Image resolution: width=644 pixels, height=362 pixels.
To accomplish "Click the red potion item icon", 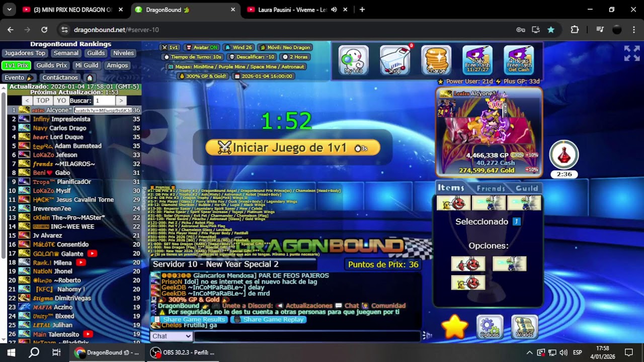I will point(564,155).
